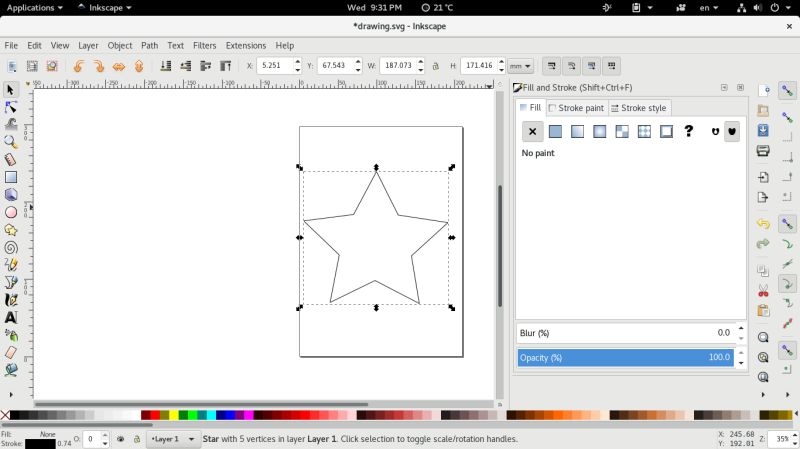Open the Help menu
The height and width of the screenshot is (449, 800).
click(x=285, y=45)
